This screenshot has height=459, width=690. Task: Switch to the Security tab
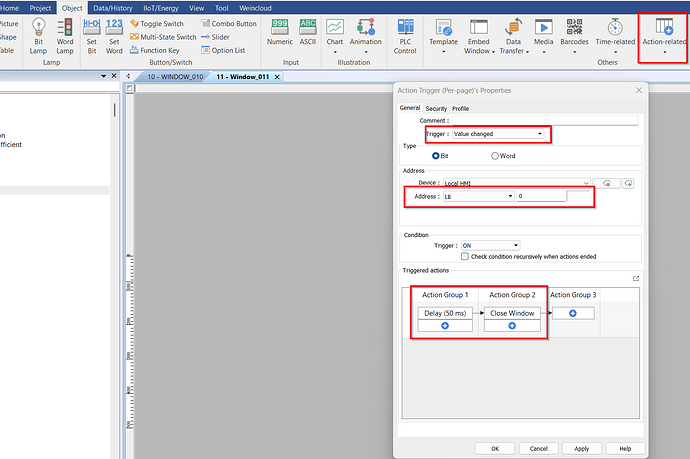(x=436, y=108)
